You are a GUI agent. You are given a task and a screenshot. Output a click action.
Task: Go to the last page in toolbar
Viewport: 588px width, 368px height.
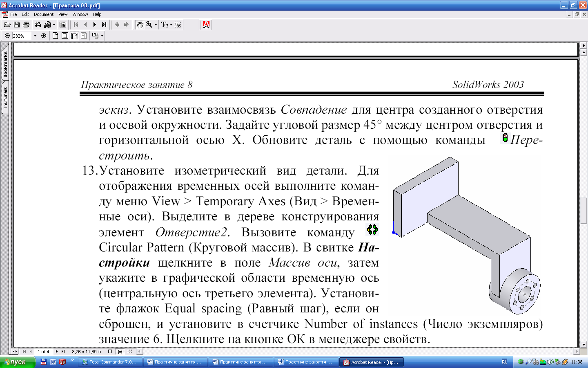104,25
